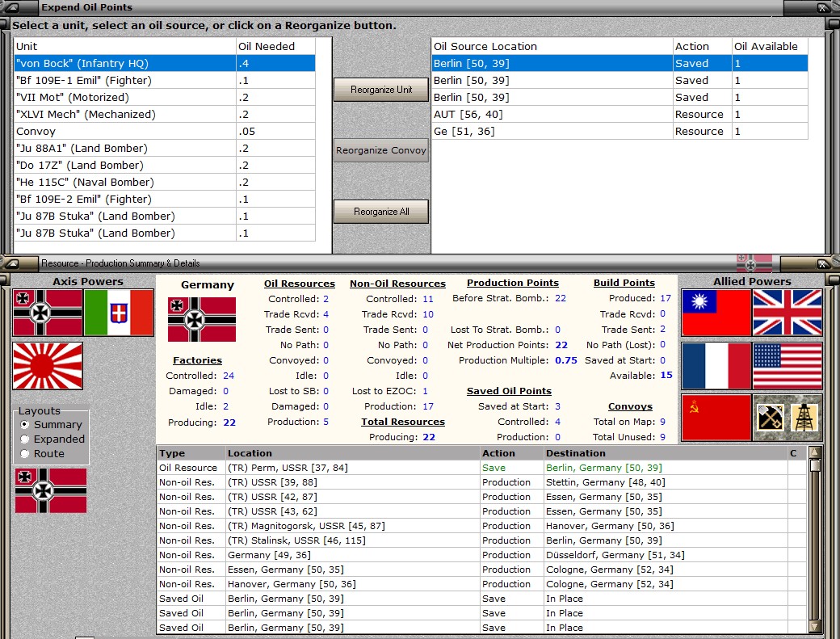Click the Type column header in details
The height and width of the screenshot is (639, 840).
point(191,453)
